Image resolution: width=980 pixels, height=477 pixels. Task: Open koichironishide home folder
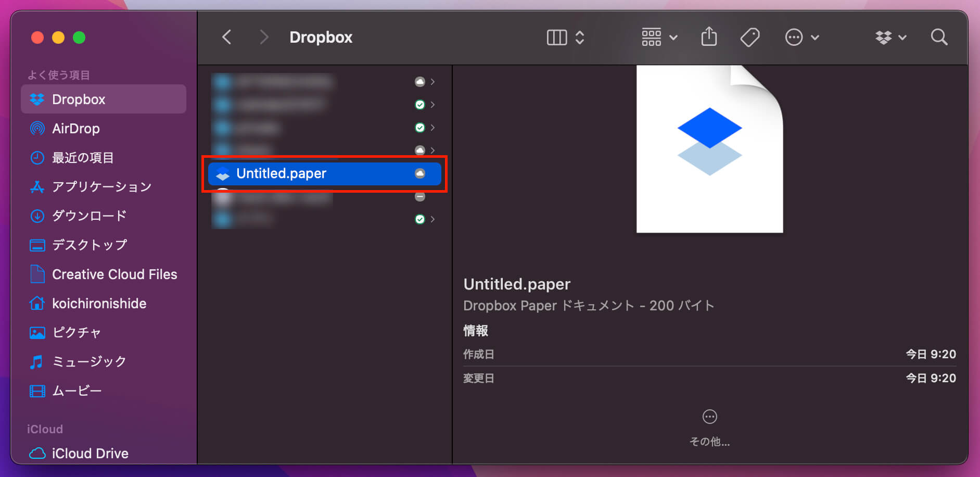[104, 303]
